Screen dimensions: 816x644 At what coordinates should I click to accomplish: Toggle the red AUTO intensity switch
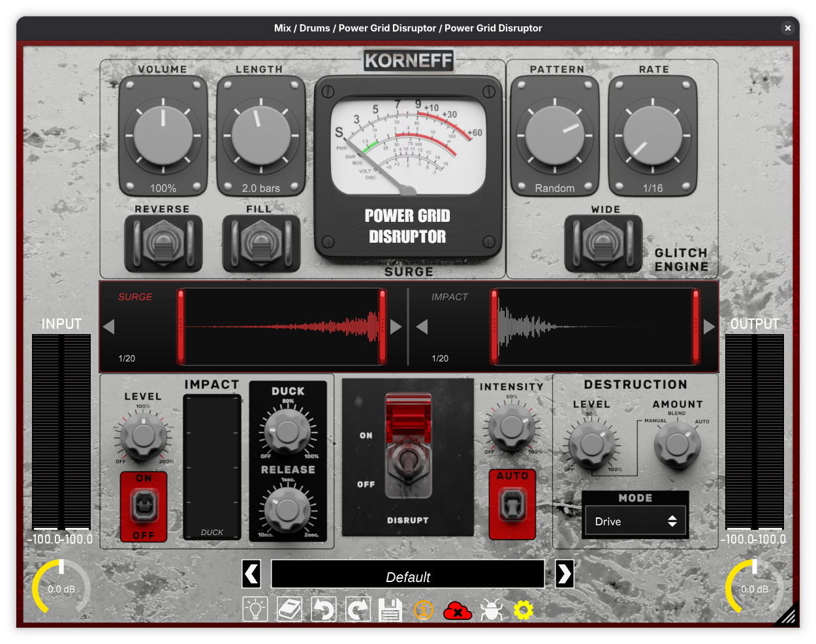(x=512, y=505)
